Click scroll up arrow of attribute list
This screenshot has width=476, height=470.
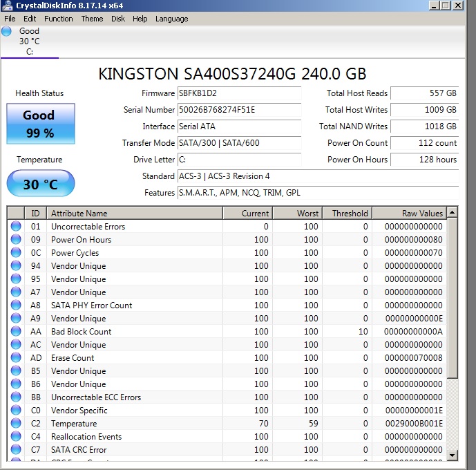pos(453,212)
